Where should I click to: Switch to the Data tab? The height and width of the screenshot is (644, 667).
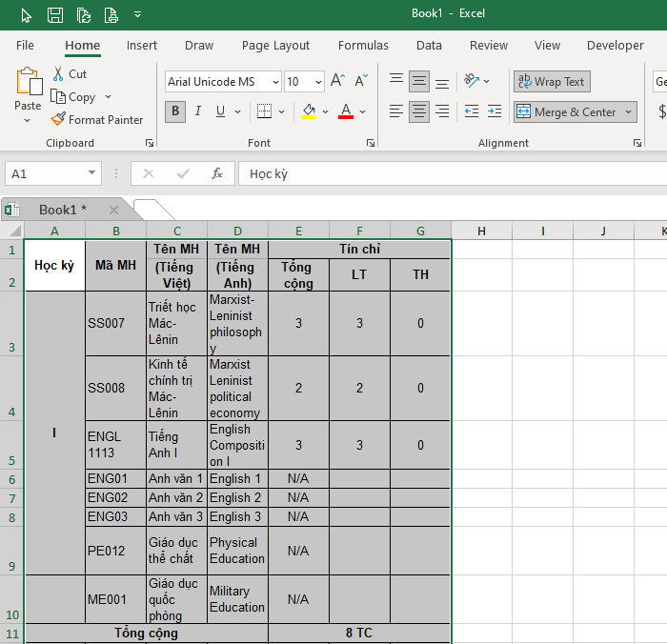tap(429, 45)
